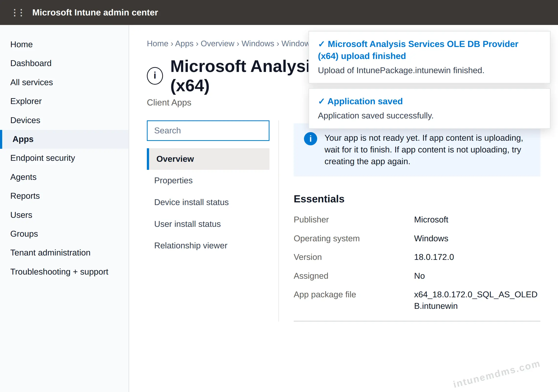Image resolution: width=558 pixels, height=392 pixels.
Task: Click 'Application saved successfully.' text
Action: [376, 115]
